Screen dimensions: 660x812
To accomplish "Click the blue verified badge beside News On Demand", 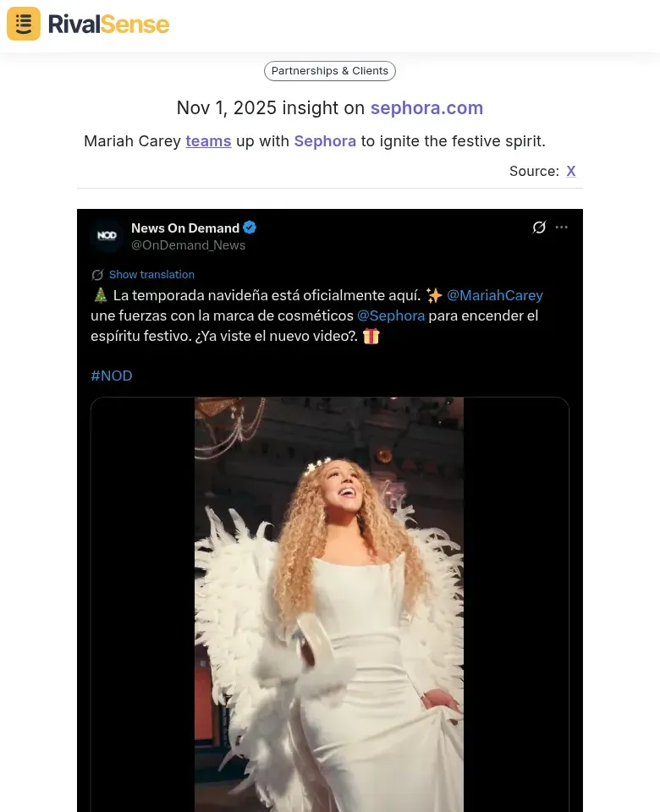I will 249,228.
